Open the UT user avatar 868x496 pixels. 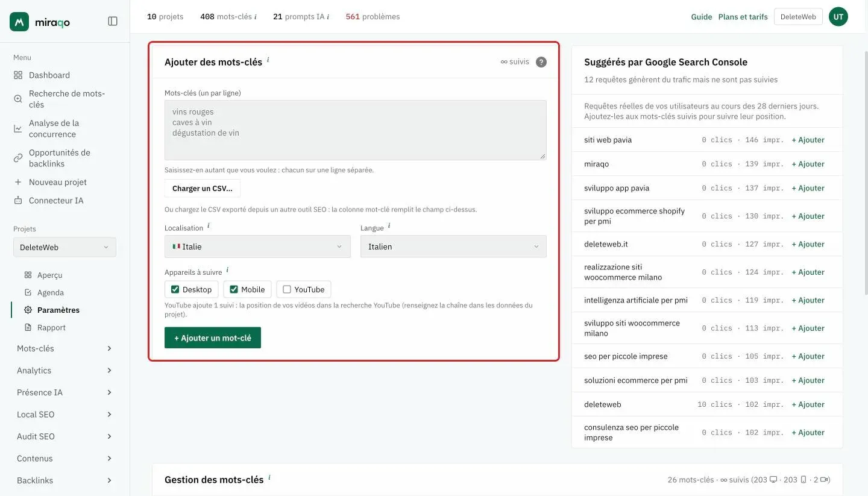838,17
